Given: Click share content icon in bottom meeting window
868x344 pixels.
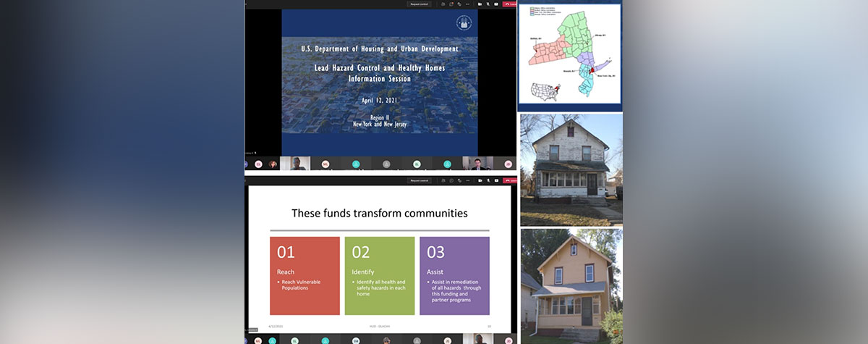Looking at the screenshot, I should tap(497, 180).
